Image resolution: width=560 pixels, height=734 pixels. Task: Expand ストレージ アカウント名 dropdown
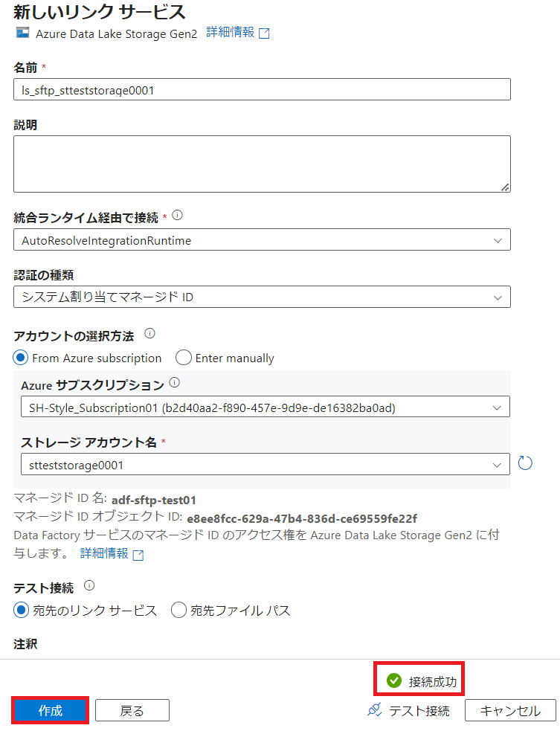(x=265, y=464)
